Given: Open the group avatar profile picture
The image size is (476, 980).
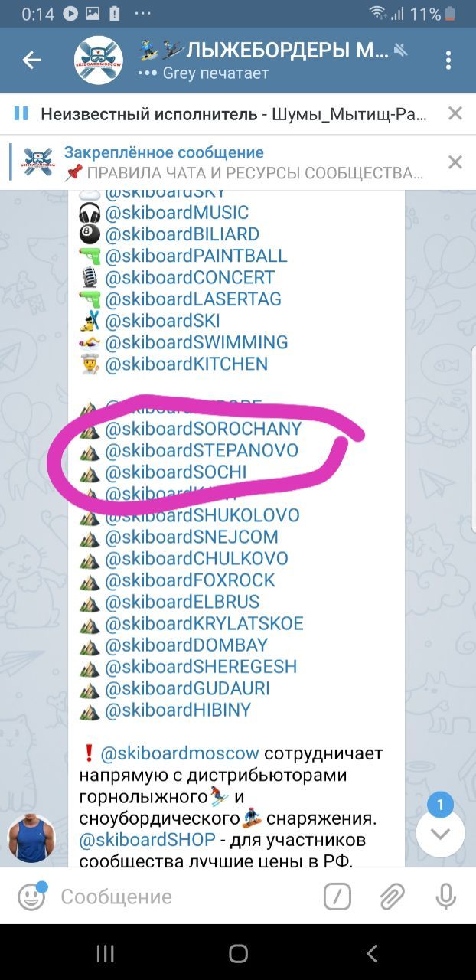Looking at the screenshot, I should [98, 60].
